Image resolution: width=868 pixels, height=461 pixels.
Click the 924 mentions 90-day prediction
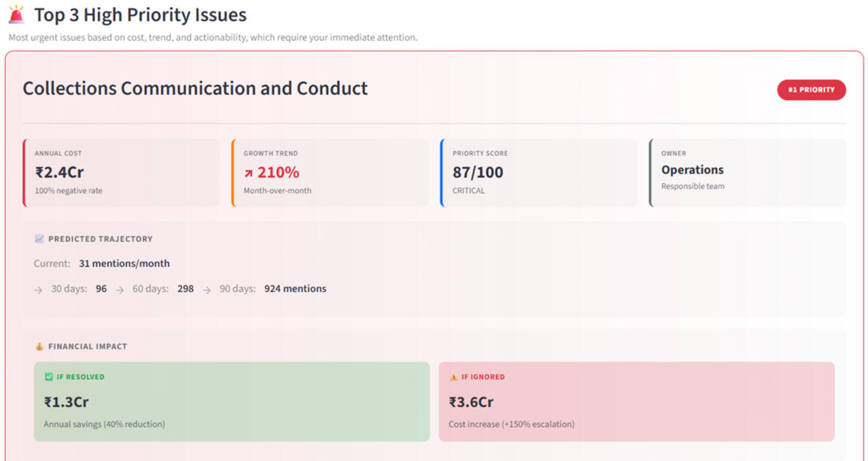(295, 289)
